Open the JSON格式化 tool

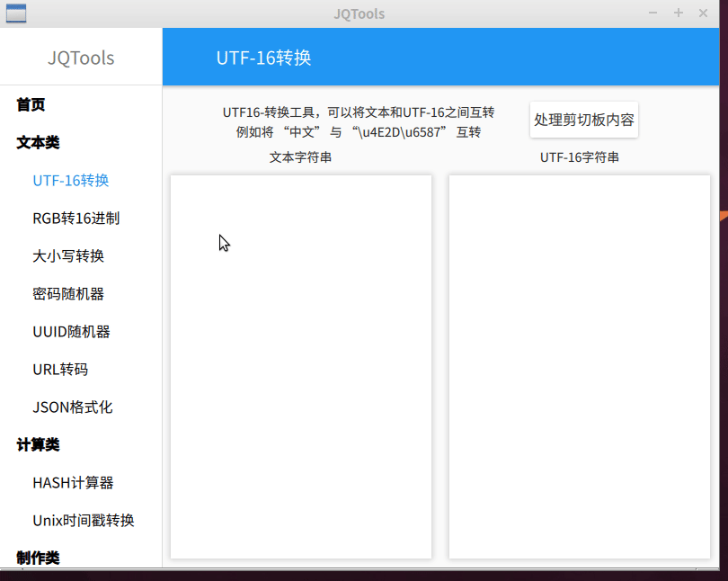click(x=73, y=407)
